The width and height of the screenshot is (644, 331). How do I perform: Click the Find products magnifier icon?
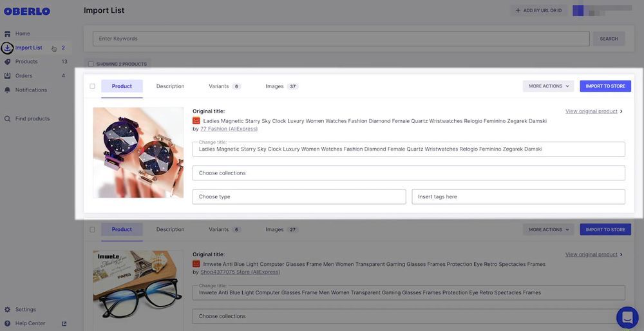7,118
